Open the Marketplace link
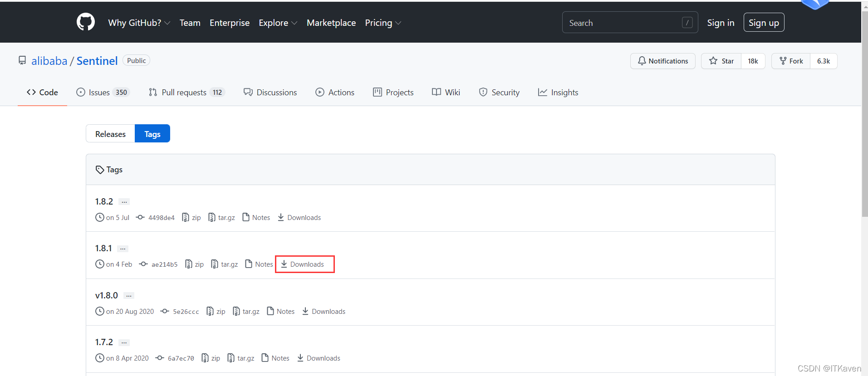 331,23
